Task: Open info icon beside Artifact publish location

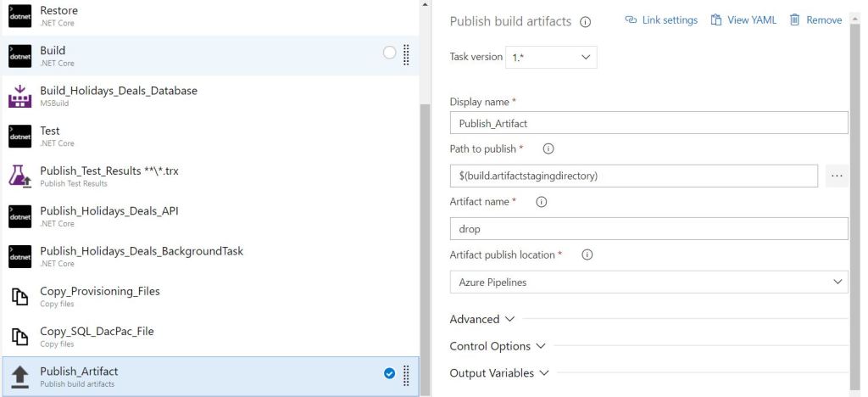Action: pyautogui.click(x=587, y=254)
